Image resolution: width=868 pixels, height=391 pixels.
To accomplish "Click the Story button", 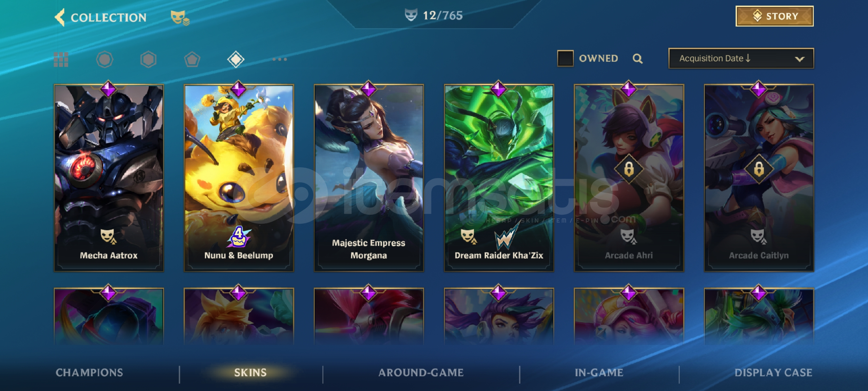I will click(775, 16).
